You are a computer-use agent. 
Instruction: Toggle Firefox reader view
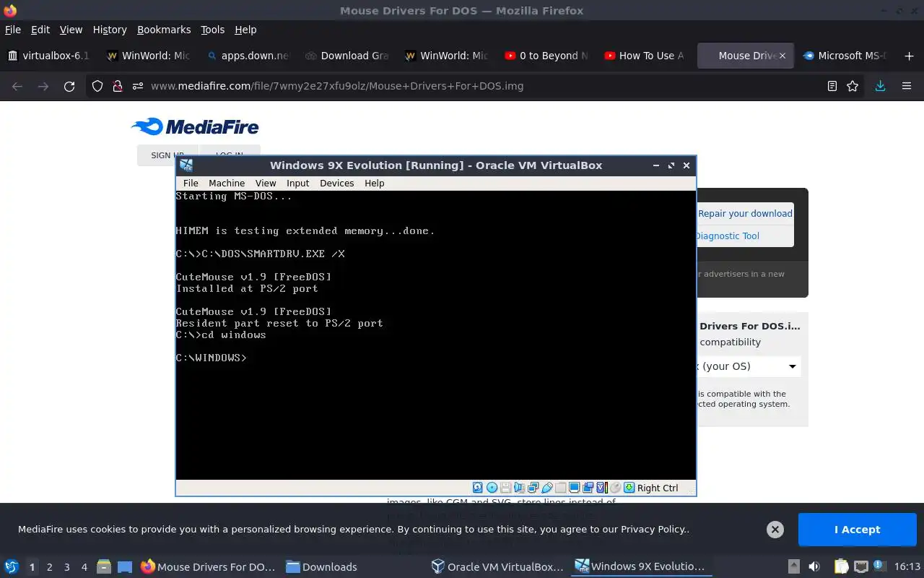click(832, 86)
